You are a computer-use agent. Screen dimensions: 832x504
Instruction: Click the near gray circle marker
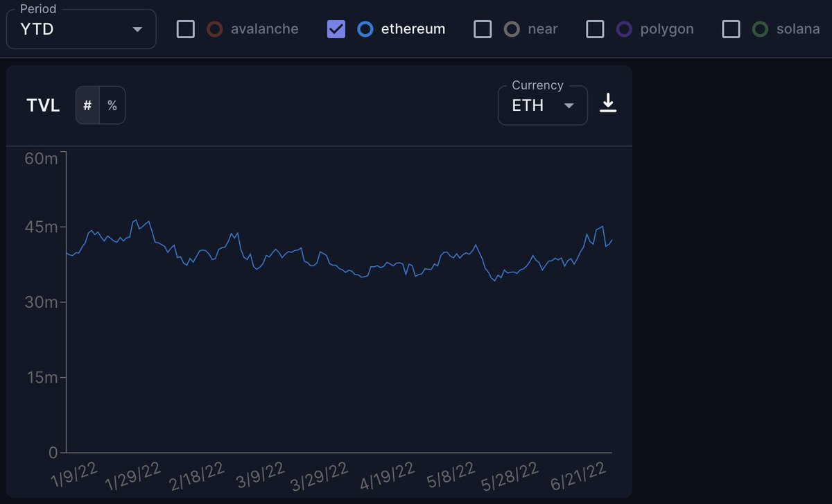pos(512,29)
